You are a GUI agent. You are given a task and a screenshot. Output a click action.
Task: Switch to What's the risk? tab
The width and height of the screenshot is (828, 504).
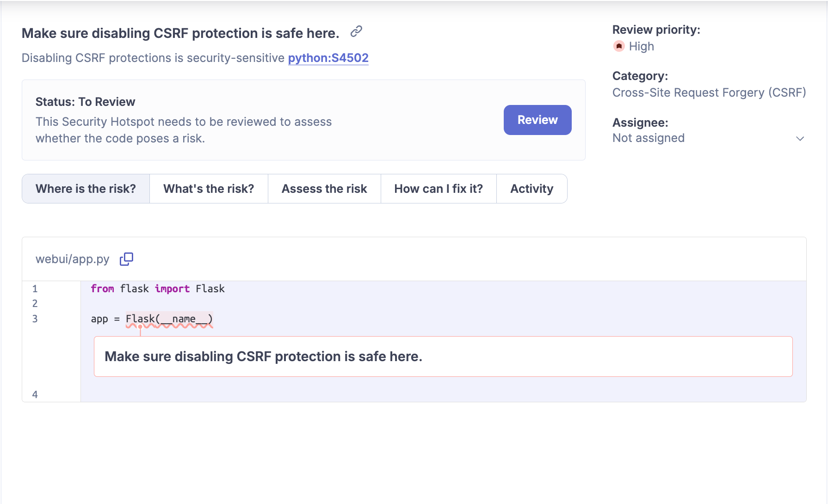[x=209, y=189]
